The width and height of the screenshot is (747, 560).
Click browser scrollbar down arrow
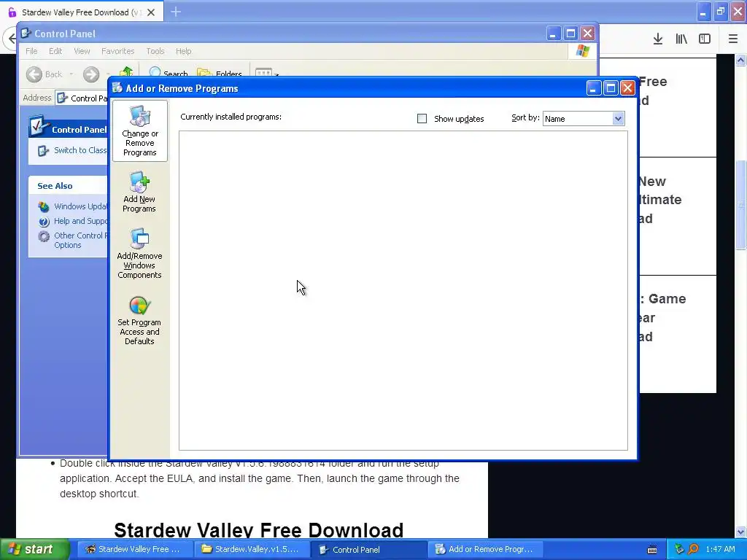[741, 532]
